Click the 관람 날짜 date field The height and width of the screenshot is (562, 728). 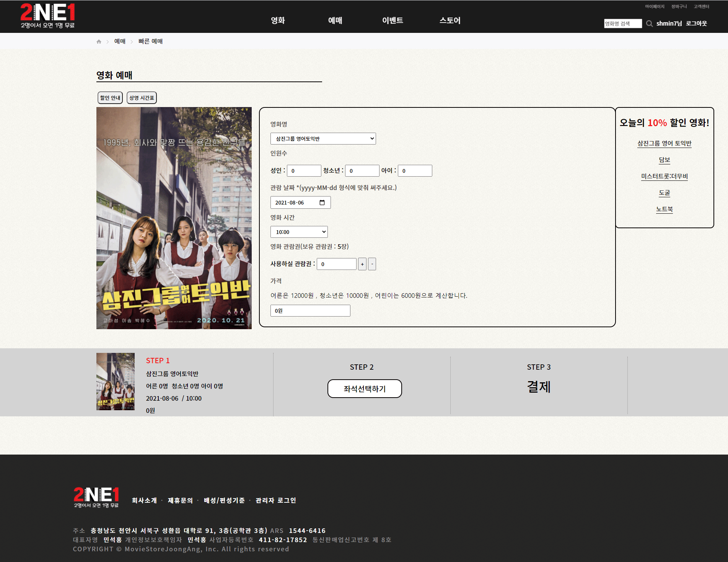300,203
